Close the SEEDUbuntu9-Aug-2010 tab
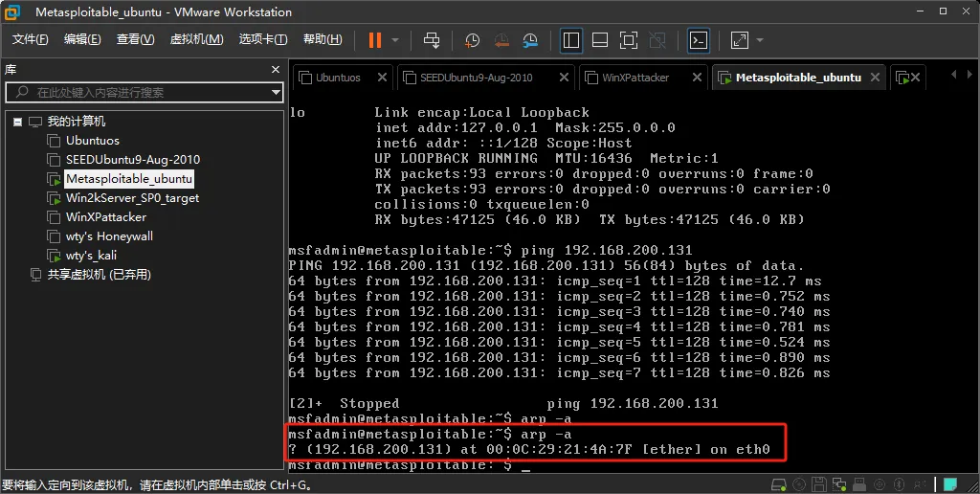The image size is (980, 494). click(564, 77)
